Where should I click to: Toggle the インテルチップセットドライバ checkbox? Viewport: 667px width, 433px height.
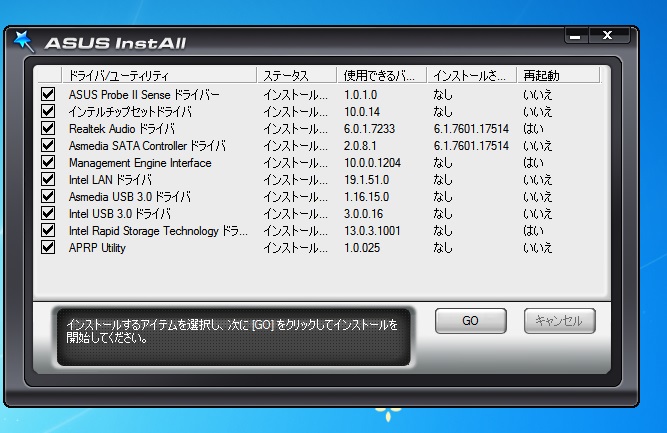pos(48,111)
